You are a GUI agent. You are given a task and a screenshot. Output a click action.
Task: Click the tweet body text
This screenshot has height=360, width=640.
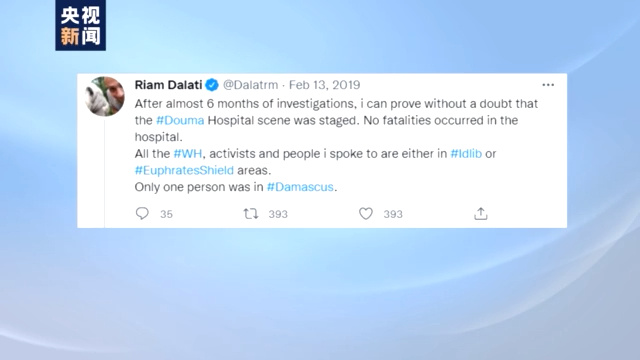(336, 145)
